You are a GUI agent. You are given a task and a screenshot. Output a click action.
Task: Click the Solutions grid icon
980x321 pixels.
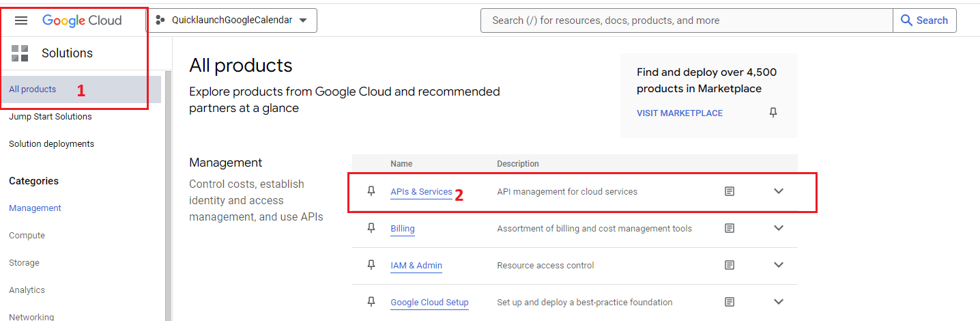(20, 53)
